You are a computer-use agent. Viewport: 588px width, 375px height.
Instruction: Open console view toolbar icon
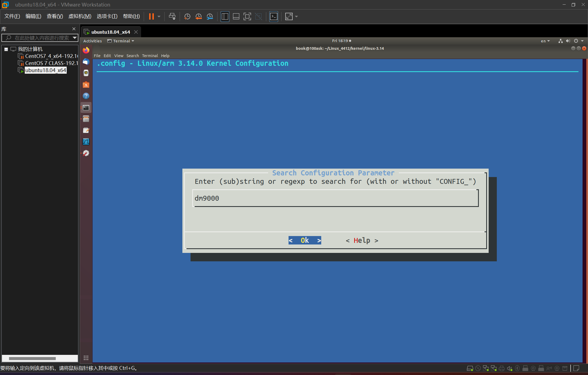(274, 17)
